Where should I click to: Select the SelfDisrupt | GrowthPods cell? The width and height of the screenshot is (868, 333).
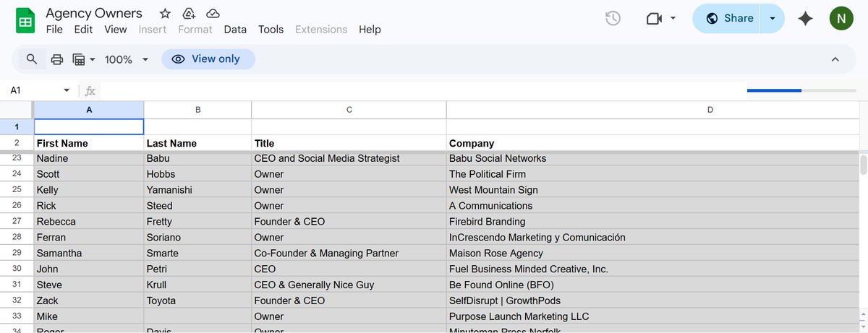click(652, 300)
